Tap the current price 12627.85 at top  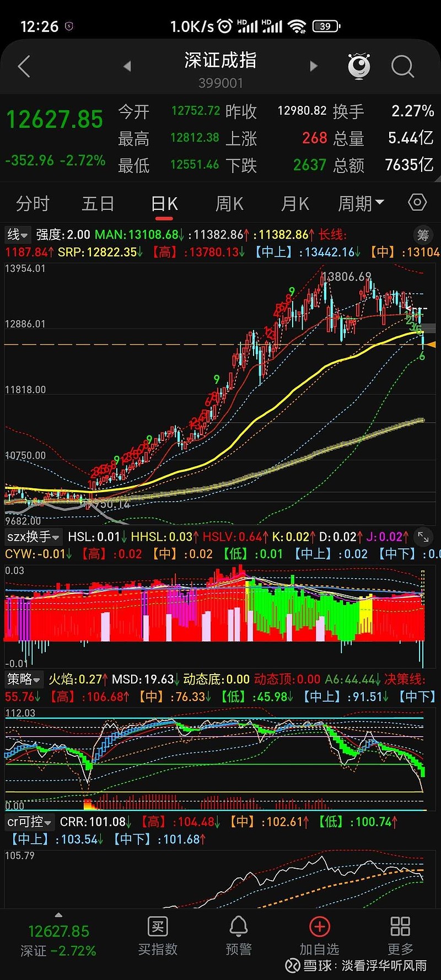pyautogui.click(x=55, y=120)
